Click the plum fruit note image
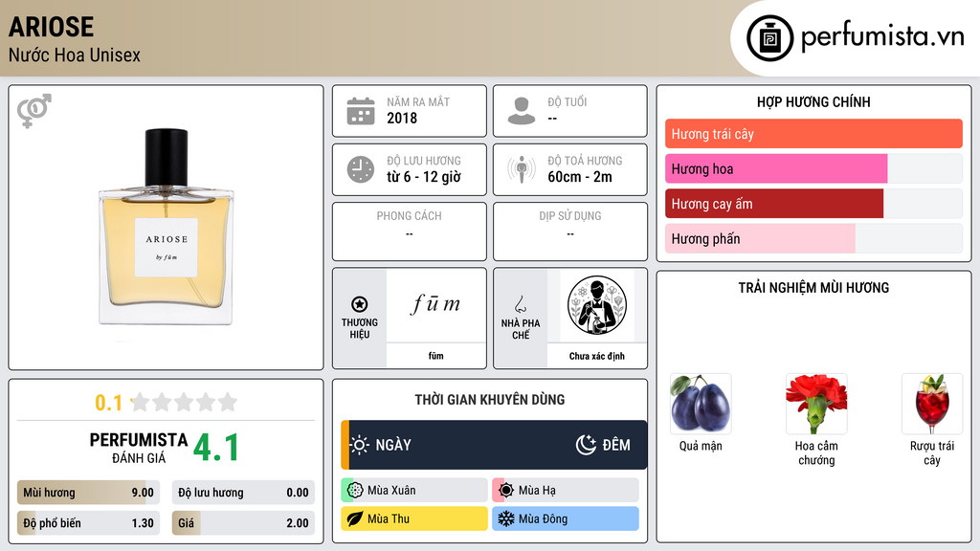The width and height of the screenshot is (980, 551). pos(701,404)
